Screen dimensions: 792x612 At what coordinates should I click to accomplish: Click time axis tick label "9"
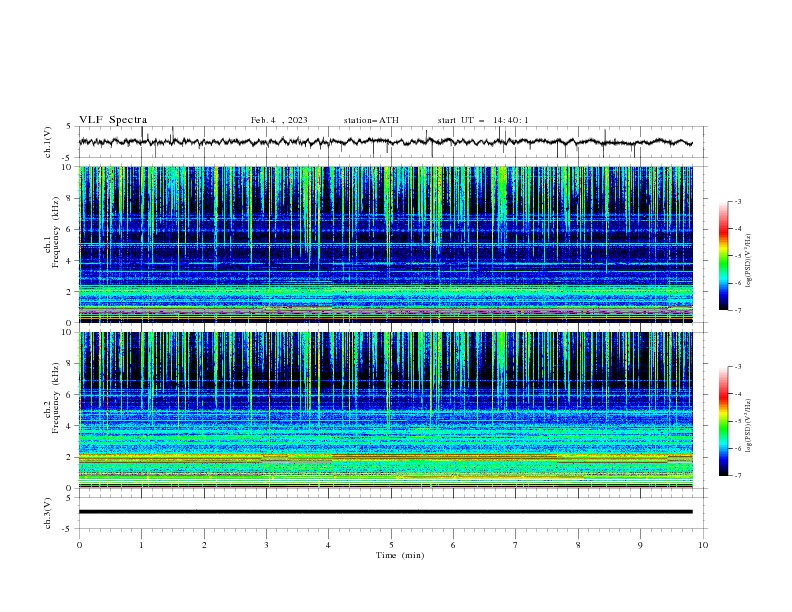(640, 545)
